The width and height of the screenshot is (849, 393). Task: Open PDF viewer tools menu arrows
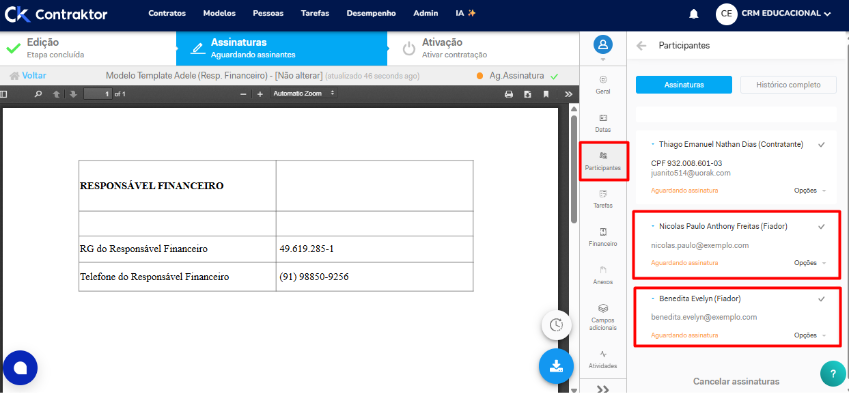pyautogui.click(x=568, y=94)
